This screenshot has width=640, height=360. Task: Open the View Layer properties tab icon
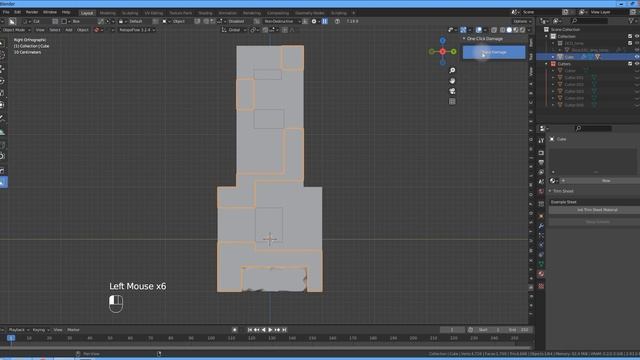pyautogui.click(x=541, y=172)
